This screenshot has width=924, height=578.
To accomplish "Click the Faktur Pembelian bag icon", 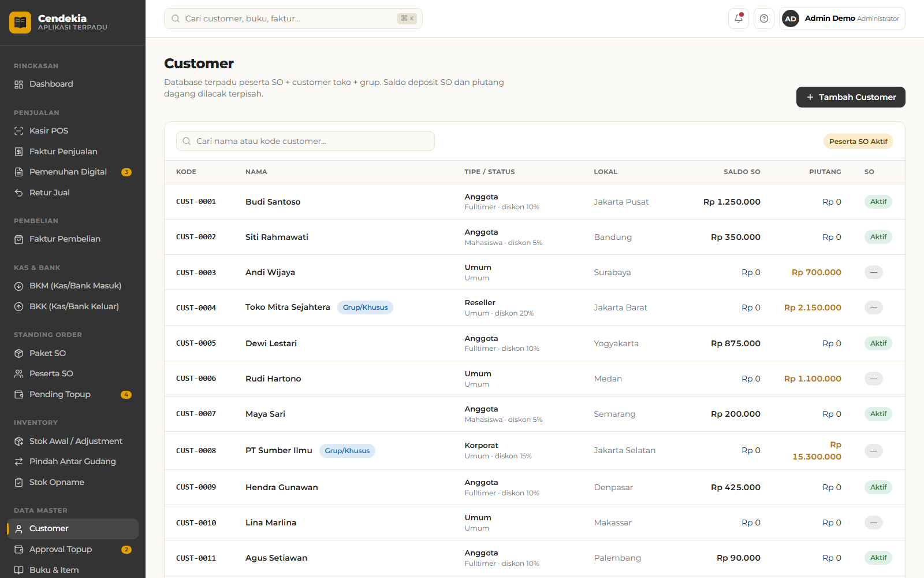I will pyautogui.click(x=19, y=239).
